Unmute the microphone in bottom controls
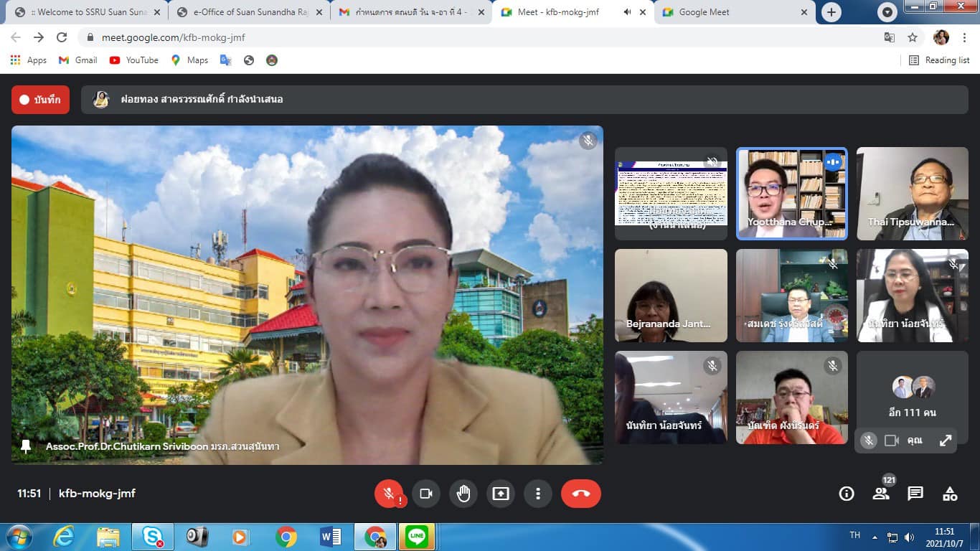Viewport: 980px width, 551px height. pyautogui.click(x=389, y=494)
